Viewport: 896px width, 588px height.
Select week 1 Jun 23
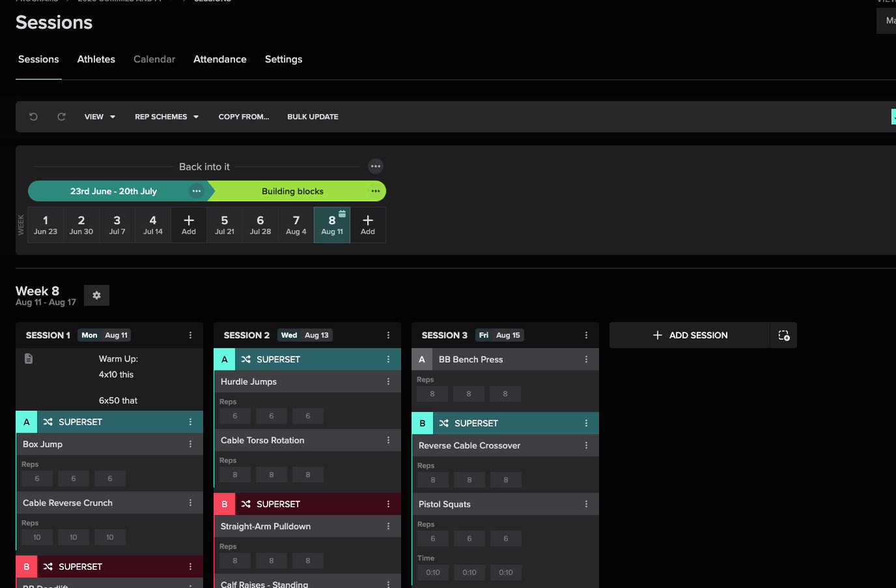click(46, 225)
